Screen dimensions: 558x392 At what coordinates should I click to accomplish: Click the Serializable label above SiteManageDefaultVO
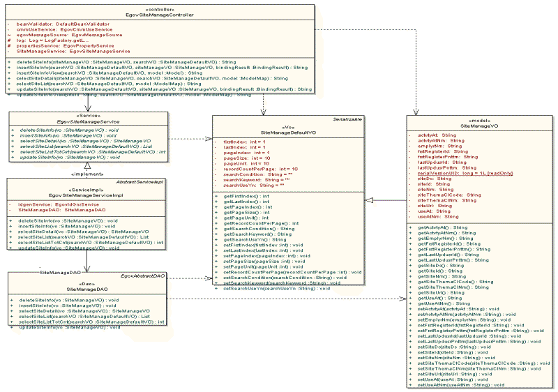pos(349,120)
